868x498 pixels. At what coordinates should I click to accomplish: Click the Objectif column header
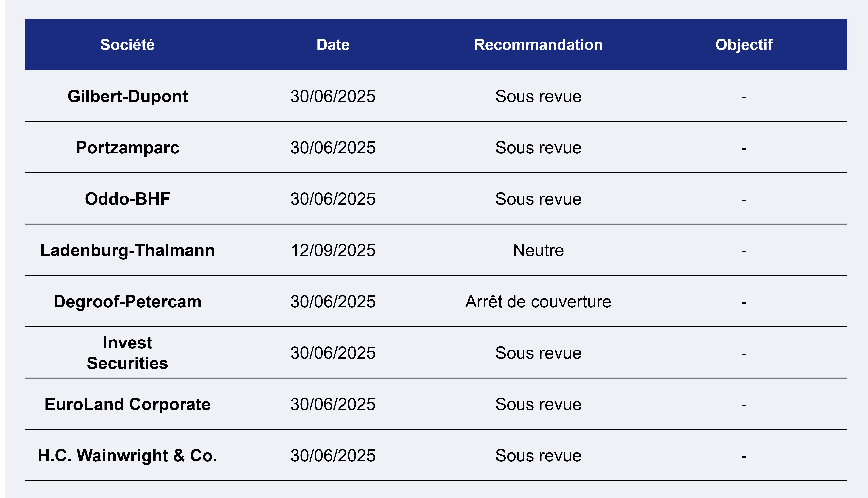[744, 45]
